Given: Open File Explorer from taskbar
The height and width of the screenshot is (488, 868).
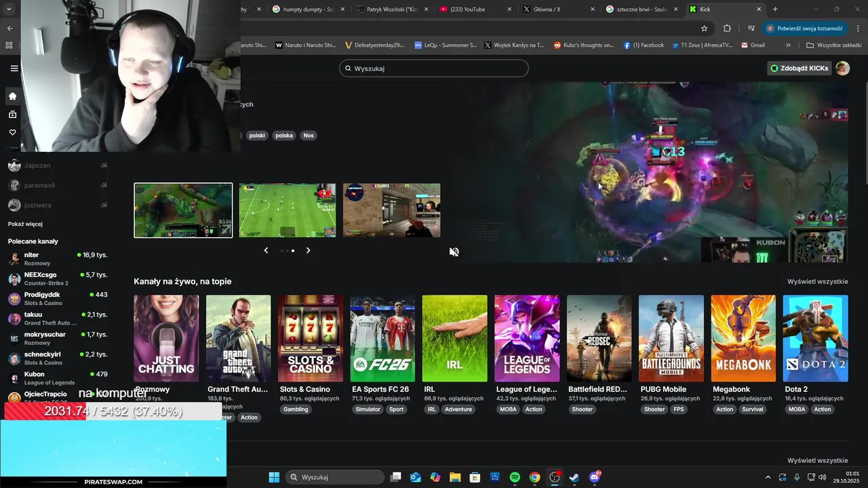Looking at the screenshot, I should click(x=455, y=477).
